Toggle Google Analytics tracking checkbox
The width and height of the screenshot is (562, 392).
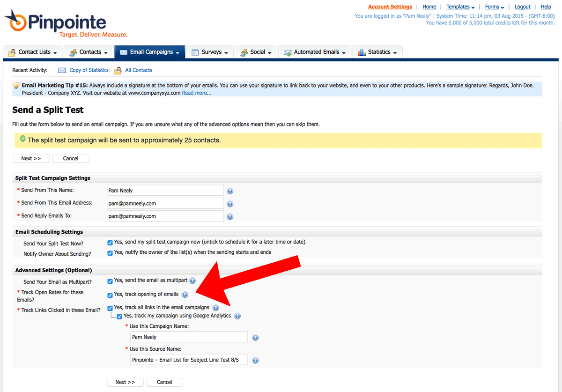coord(119,317)
